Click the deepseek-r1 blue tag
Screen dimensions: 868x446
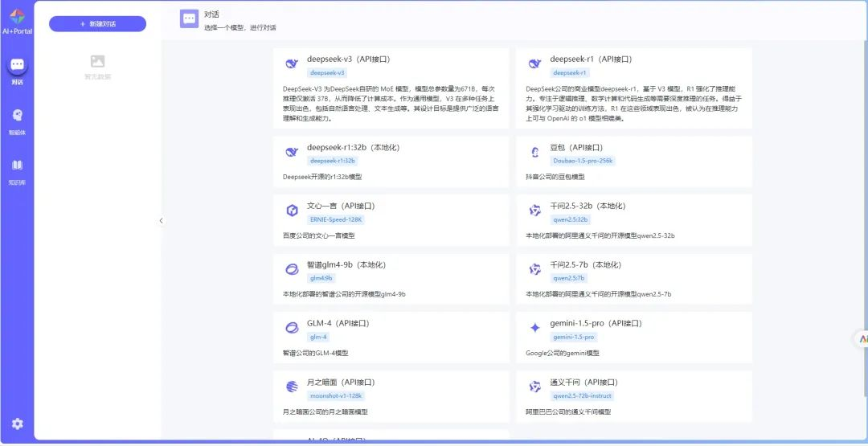(570, 72)
